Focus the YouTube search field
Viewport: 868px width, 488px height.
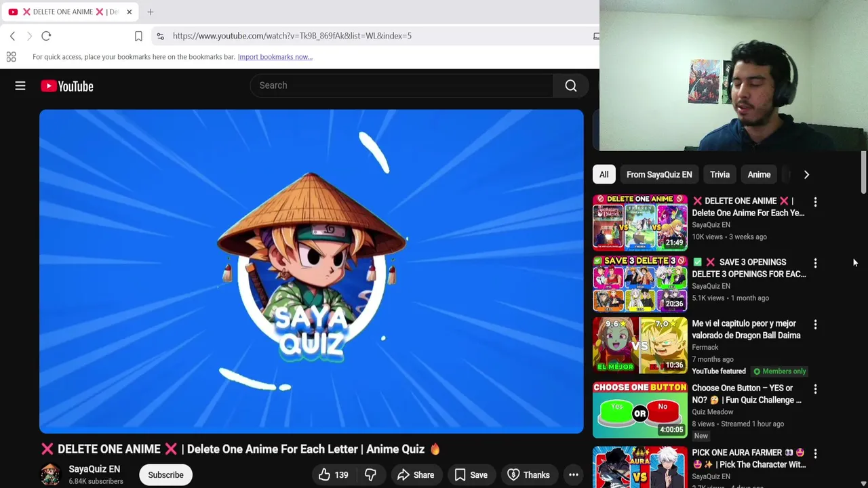click(x=401, y=85)
